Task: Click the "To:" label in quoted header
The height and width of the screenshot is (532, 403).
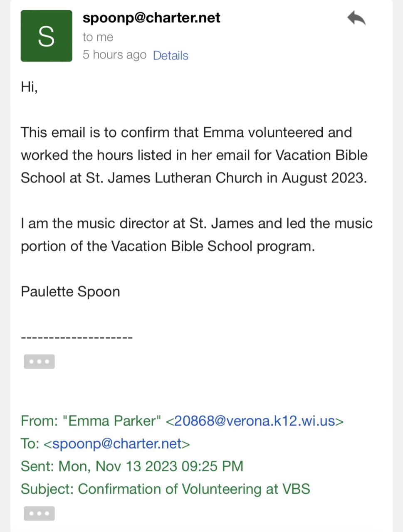Action: (30, 443)
